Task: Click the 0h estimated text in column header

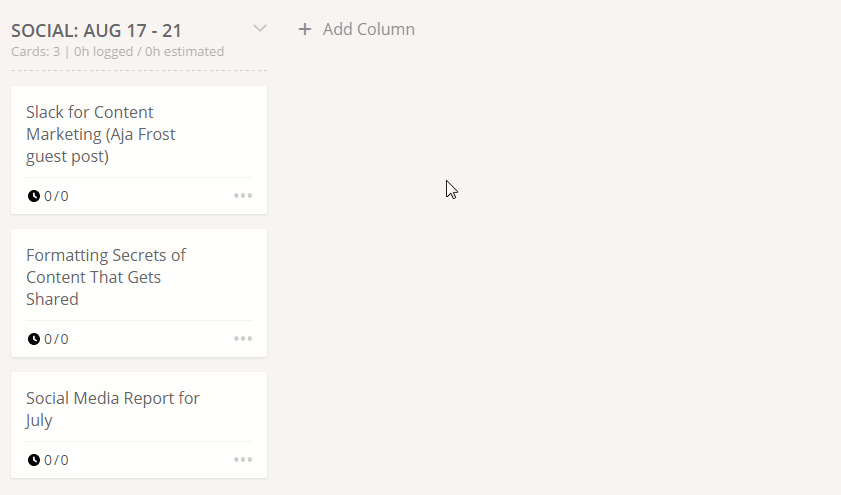Action: (184, 52)
